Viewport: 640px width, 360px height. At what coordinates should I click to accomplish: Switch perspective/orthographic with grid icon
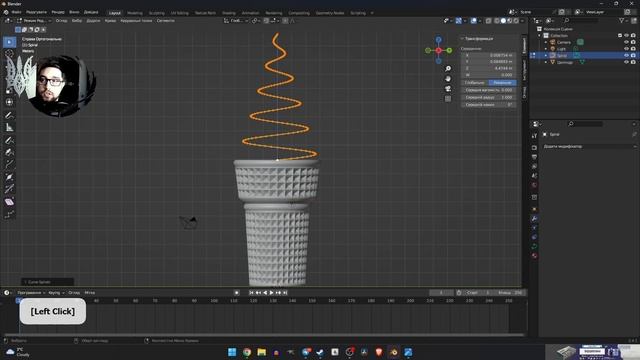448,99
